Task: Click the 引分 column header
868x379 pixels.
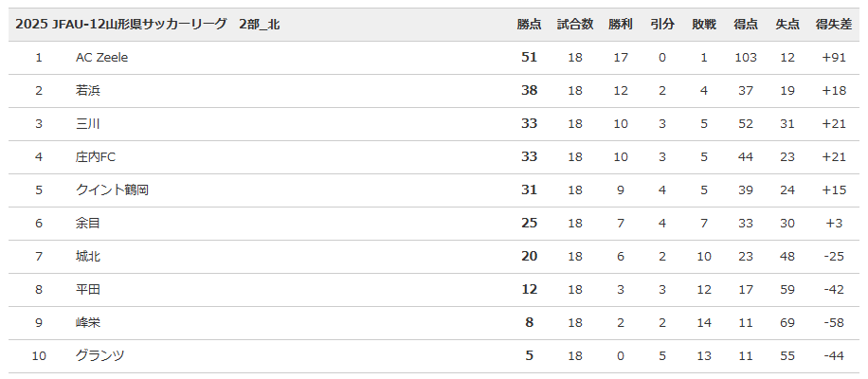Action: pos(662,25)
